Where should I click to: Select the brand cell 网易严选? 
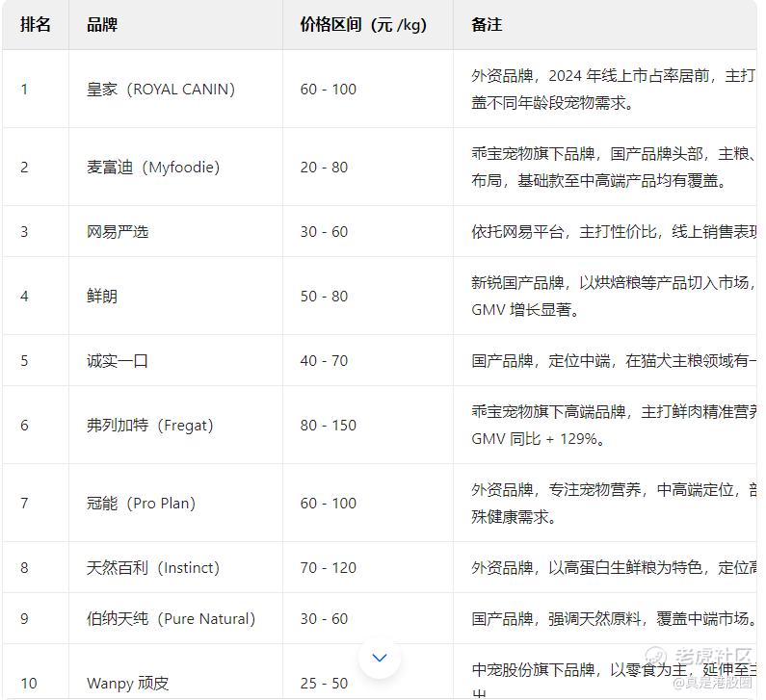coord(118,231)
